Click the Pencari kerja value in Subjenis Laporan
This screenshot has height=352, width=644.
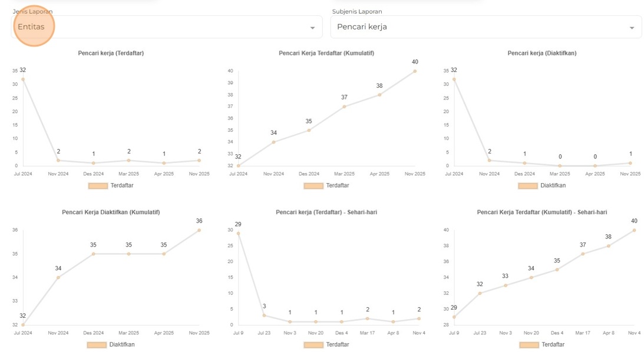[x=362, y=27]
